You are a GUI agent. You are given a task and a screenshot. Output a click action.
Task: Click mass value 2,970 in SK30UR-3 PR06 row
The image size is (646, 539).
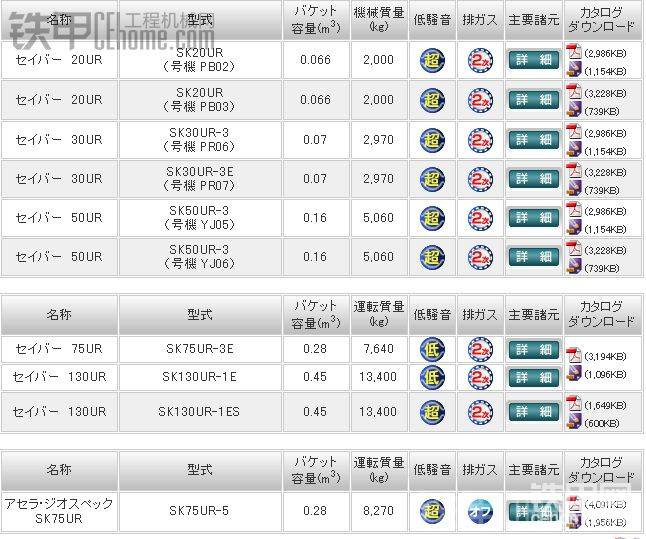tap(378, 140)
